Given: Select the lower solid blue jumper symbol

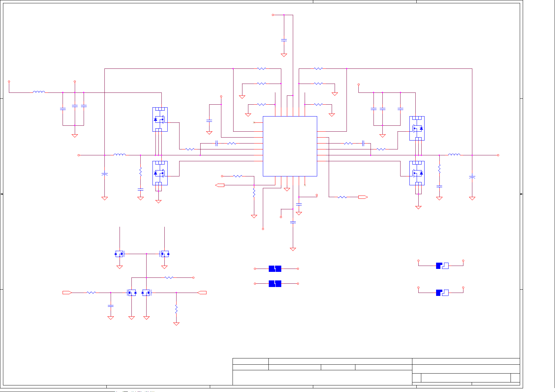Looking at the screenshot, I should pos(275,284).
